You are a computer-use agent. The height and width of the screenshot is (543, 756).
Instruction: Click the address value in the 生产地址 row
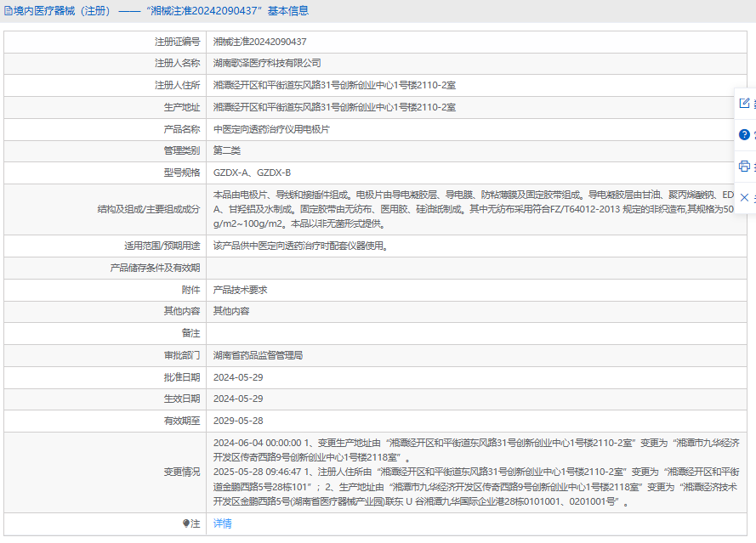334,107
